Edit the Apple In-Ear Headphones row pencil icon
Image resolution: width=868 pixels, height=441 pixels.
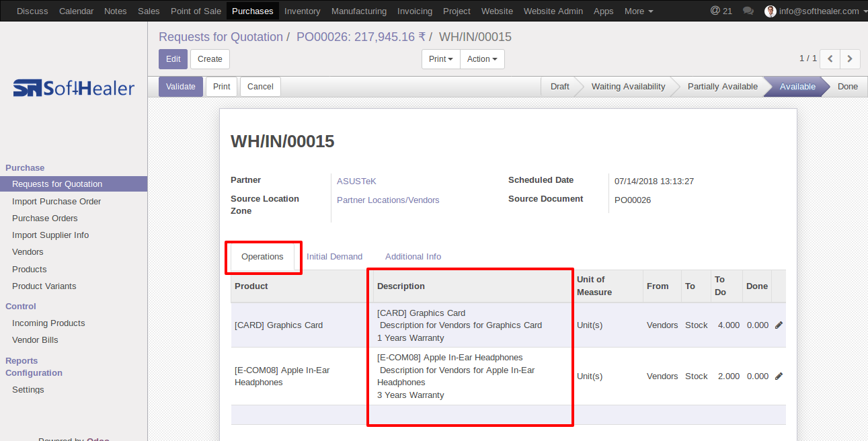[779, 376]
